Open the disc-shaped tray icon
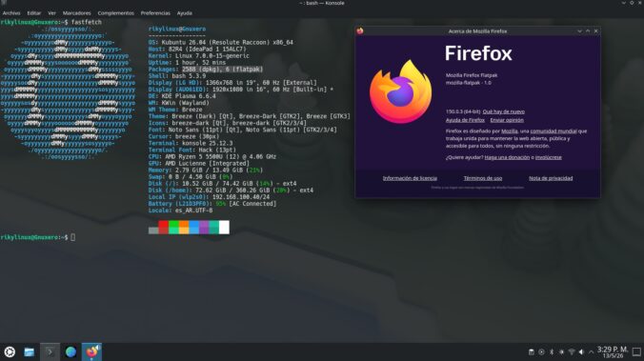This screenshot has width=644, height=361. 541,352
